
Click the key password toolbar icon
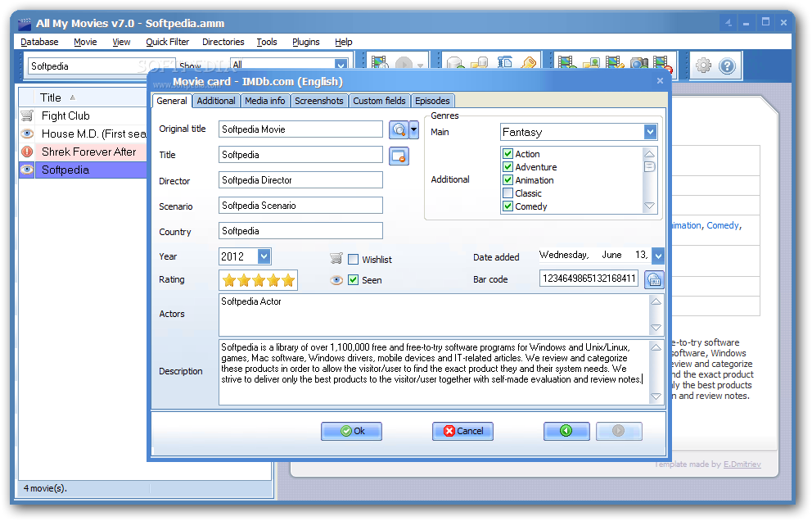coord(529,64)
